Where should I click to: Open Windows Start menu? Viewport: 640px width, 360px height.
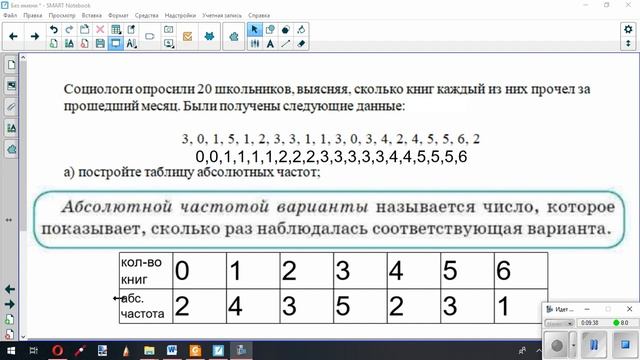[x=11, y=351]
